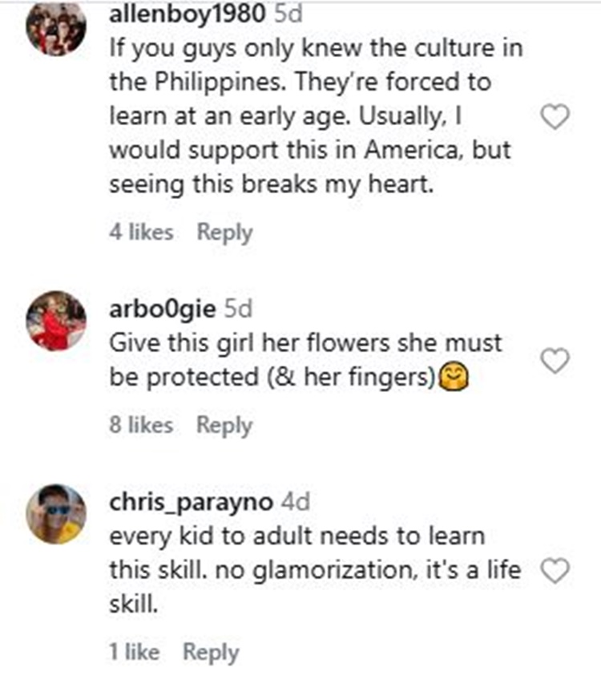Go to the chris_parayno username link

[x=192, y=503]
